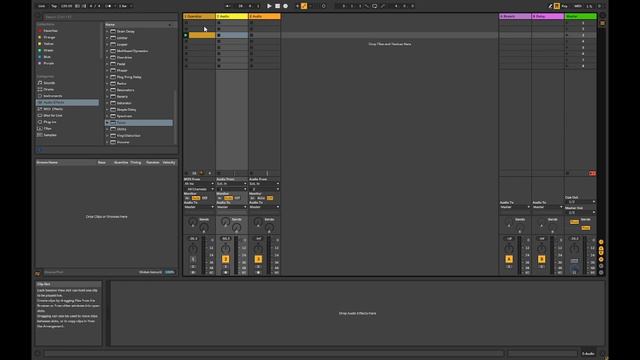
Task: Set track 3 Monitor to Off
Action: point(270,198)
